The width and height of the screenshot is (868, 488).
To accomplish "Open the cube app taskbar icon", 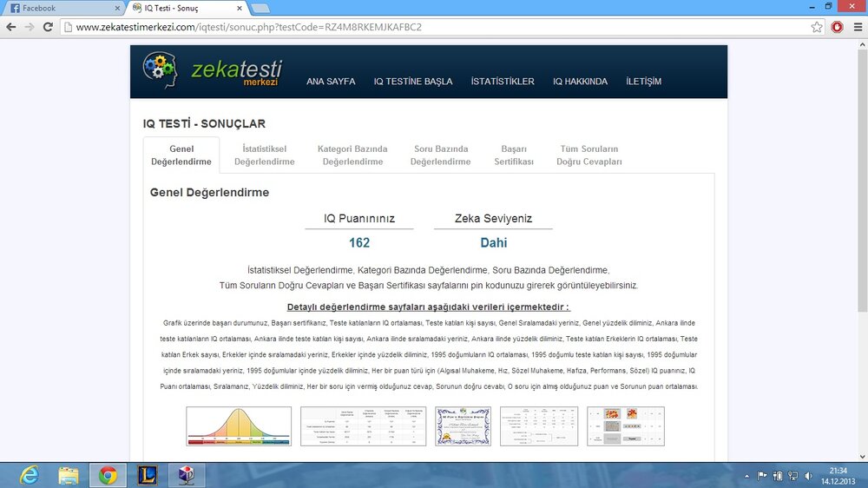I will point(187,475).
